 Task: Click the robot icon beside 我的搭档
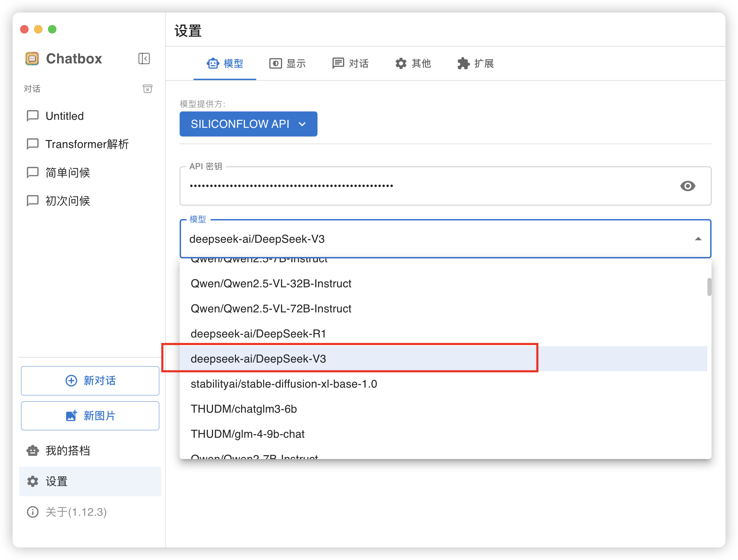coord(33,451)
